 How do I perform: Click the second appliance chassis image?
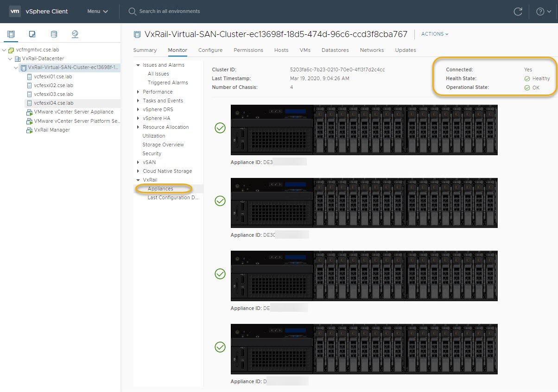pos(364,202)
